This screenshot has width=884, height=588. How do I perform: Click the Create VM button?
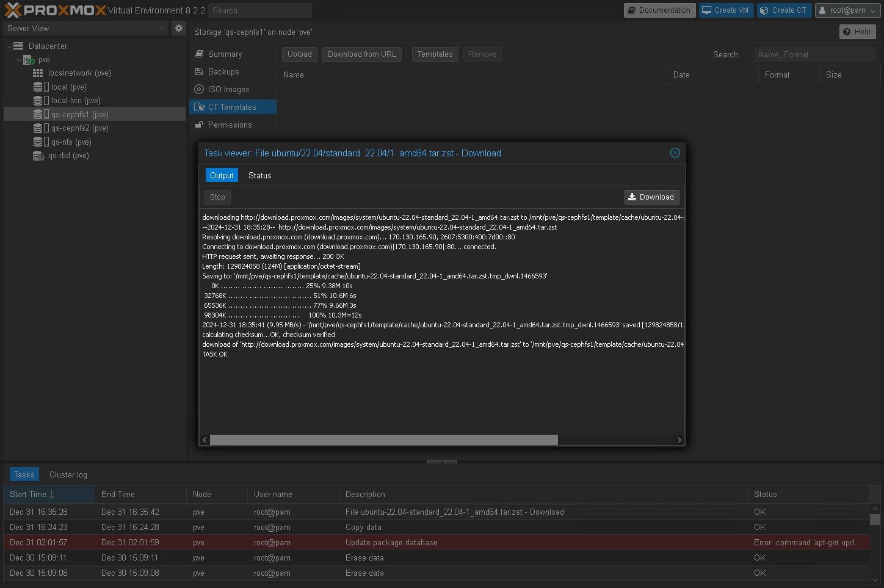pyautogui.click(x=725, y=10)
